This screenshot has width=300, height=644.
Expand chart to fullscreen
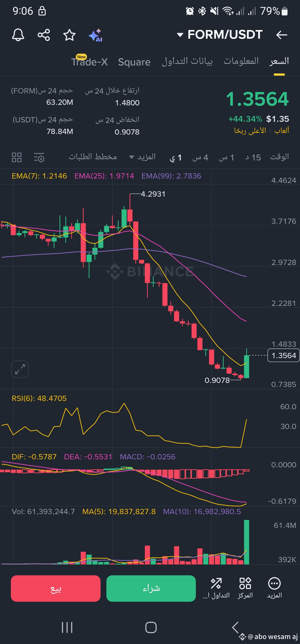coord(20,369)
